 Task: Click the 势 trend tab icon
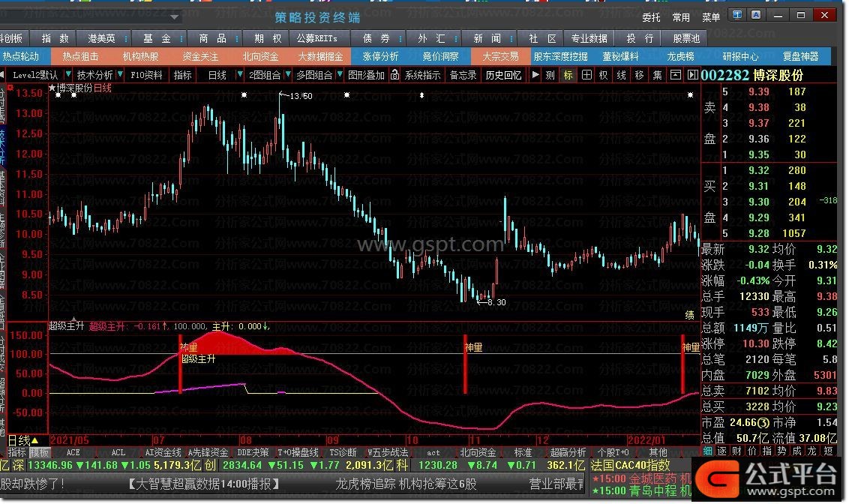point(782,451)
